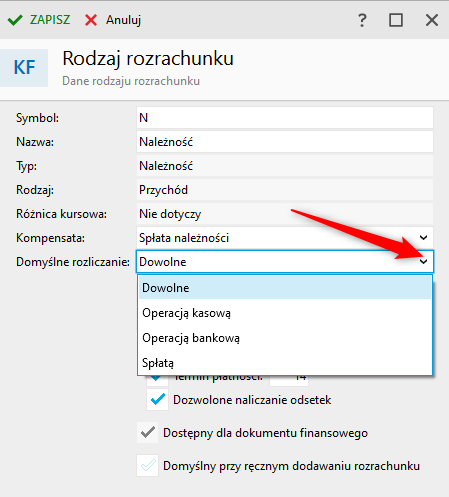Collapse the Domyślne rozliczanie dropdown arrow
This screenshot has height=497, width=449.
coord(423,262)
